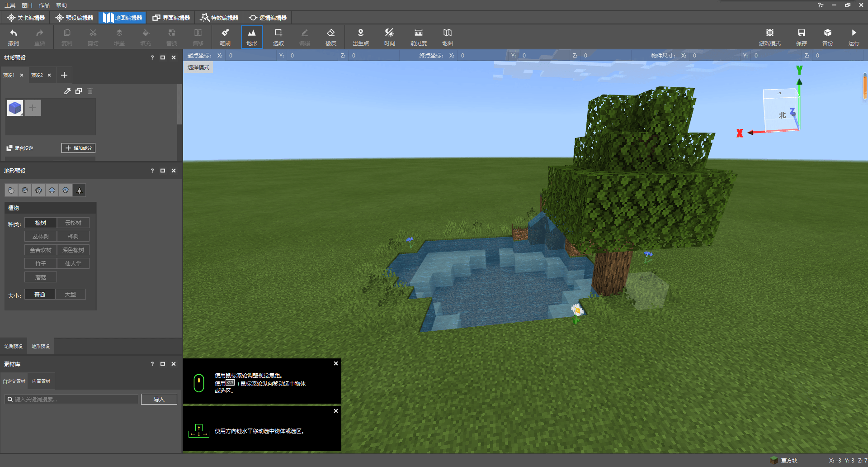Select the 竹子 plant type
Image resolution: width=868 pixels, height=467 pixels.
(x=41, y=263)
